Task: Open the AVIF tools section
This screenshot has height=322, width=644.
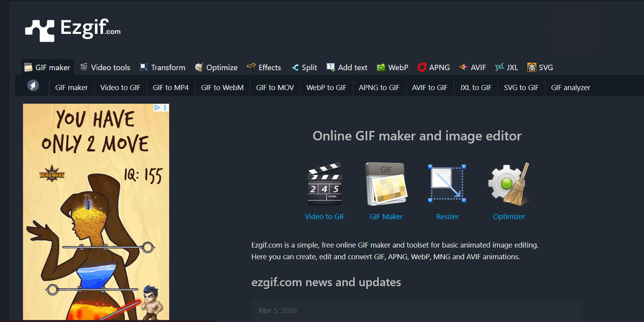Action: [x=472, y=67]
